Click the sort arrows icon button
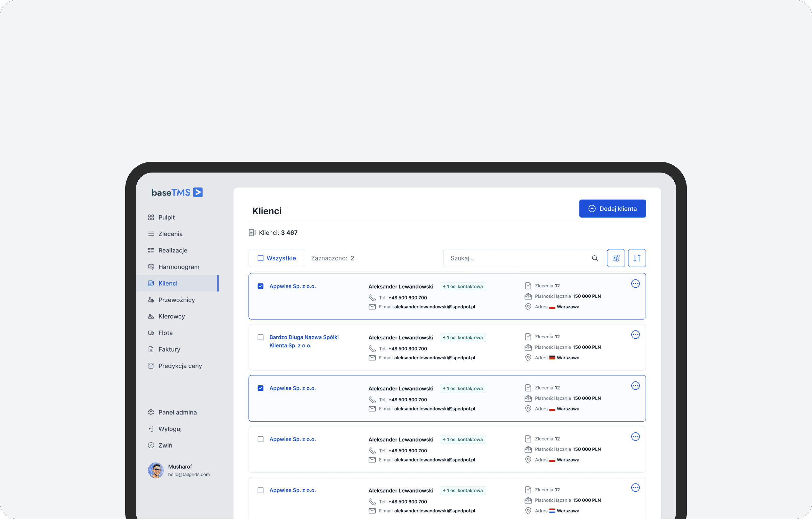 coord(637,258)
